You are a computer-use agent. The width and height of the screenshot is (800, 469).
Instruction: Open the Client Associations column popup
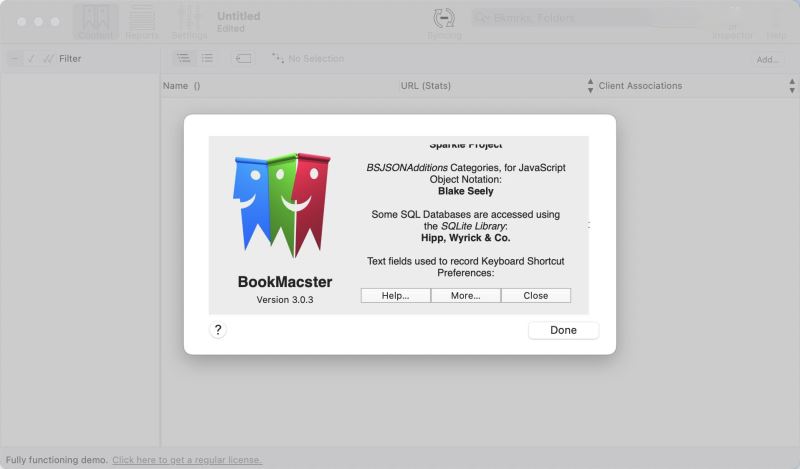click(792, 86)
